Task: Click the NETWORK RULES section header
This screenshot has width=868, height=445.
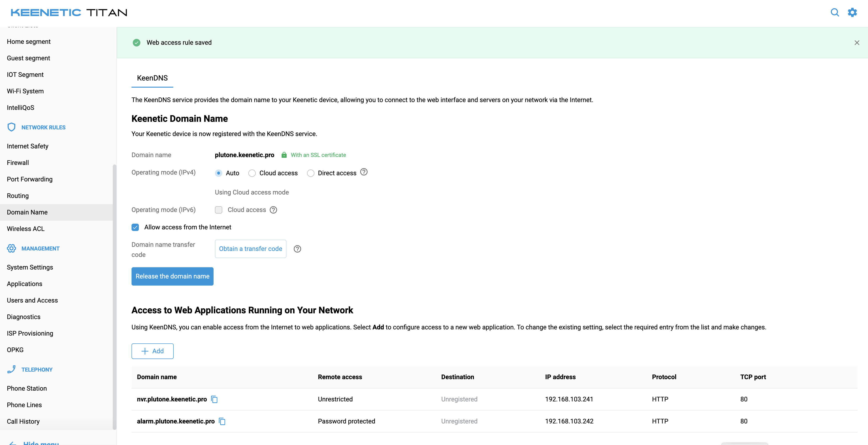Action: 44,127
